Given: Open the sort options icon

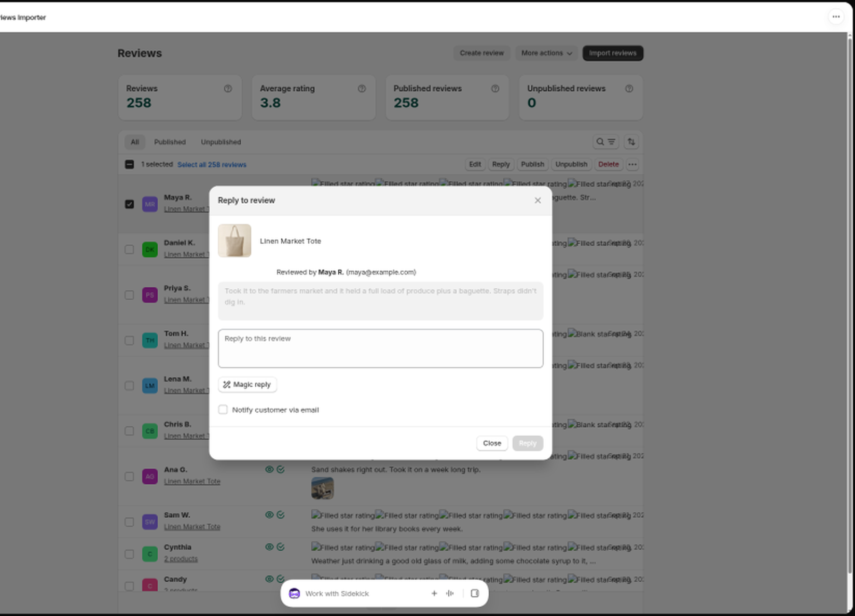Looking at the screenshot, I should click(631, 142).
